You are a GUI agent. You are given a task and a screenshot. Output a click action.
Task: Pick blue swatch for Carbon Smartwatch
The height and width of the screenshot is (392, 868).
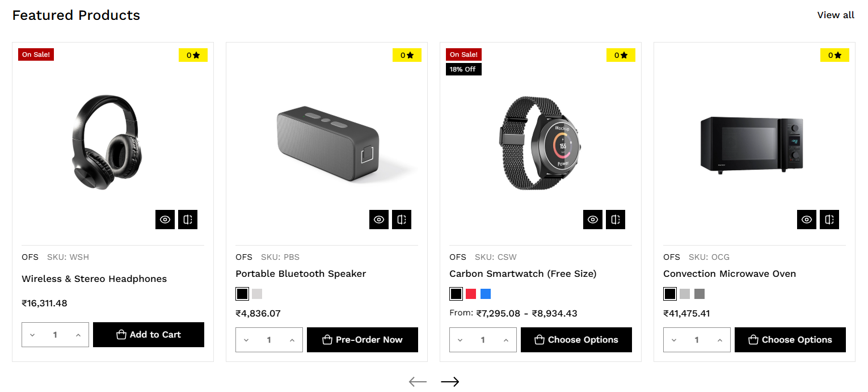coord(486,294)
